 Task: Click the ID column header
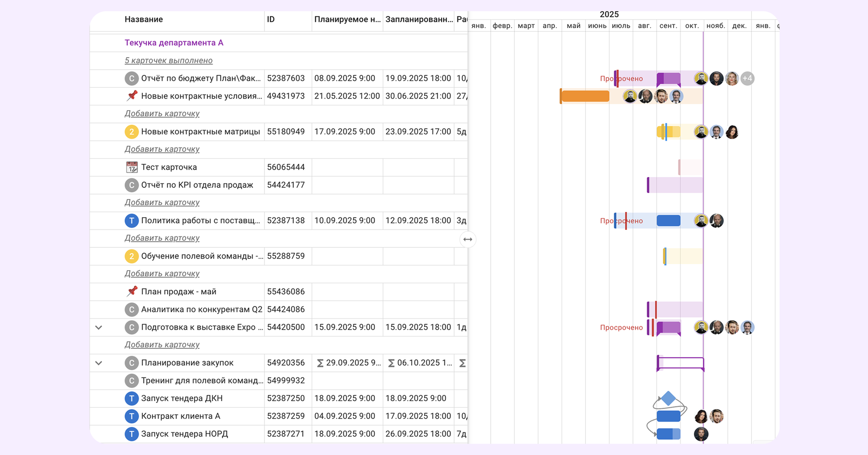271,20
